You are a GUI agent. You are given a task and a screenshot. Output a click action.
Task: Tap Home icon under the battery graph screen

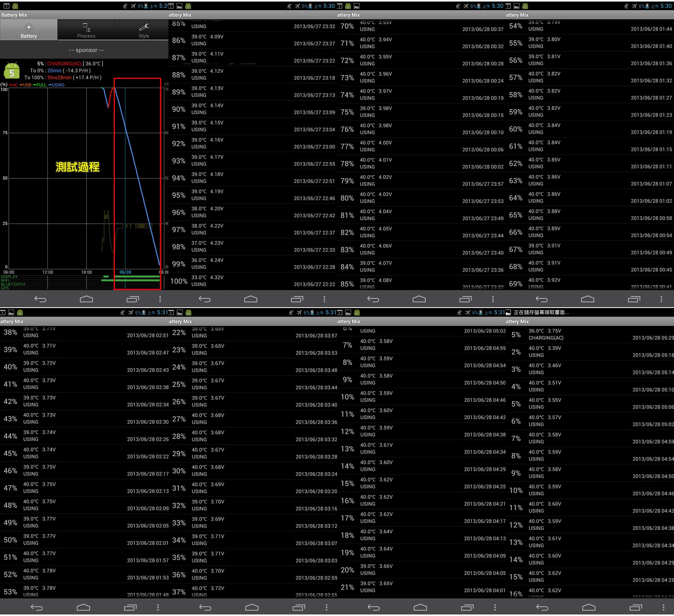tap(86, 299)
